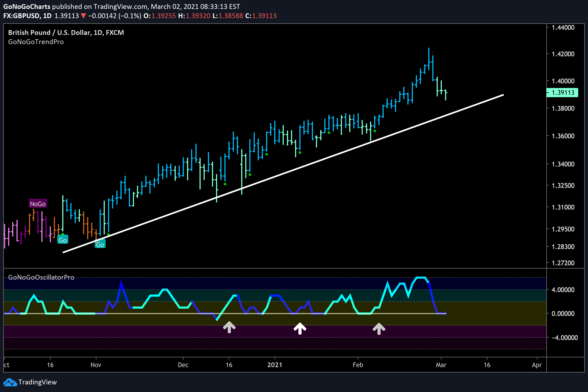The height and width of the screenshot is (392, 588).
Task: Click the FX:GBPUSD, 1D symbol text
Action: click(27, 16)
